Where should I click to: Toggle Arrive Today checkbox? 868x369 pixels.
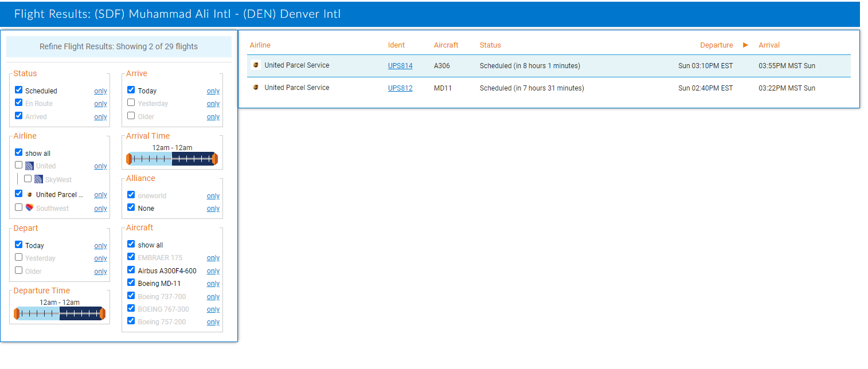(131, 90)
